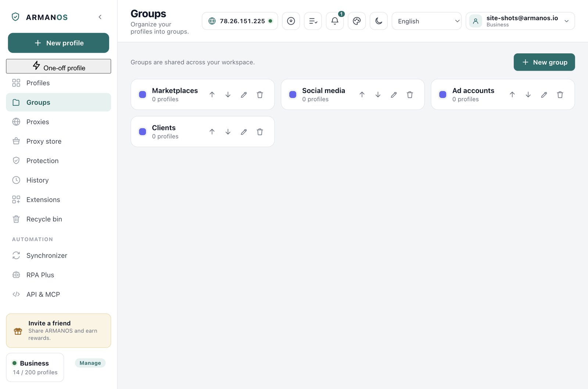Click the Invite a friend banner
The height and width of the screenshot is (389, 588).
pos(58,331)
